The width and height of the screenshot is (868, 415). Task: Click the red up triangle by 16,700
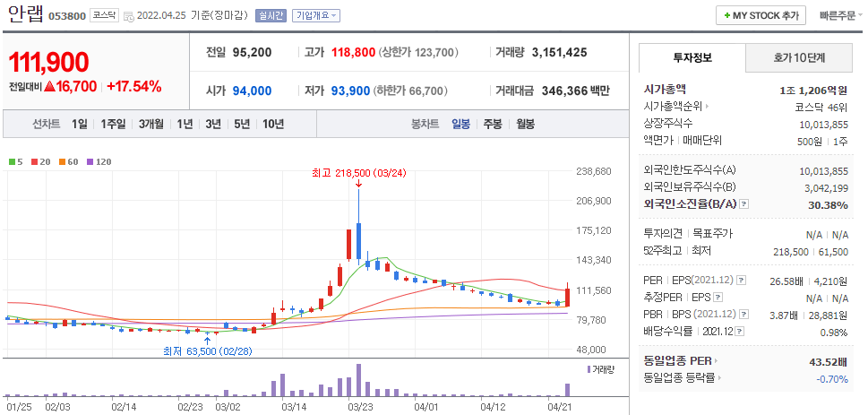click(x=49, y=86)
